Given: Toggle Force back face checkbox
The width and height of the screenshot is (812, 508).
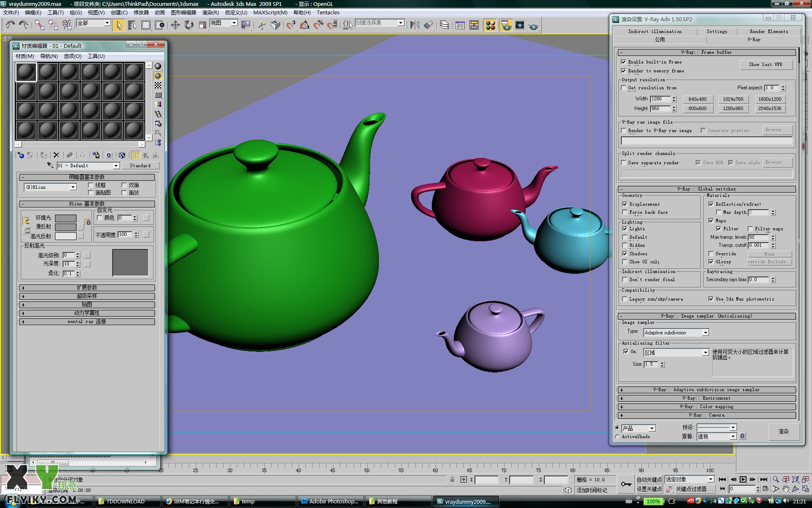Looking at the screenshot, I should 625,212.
